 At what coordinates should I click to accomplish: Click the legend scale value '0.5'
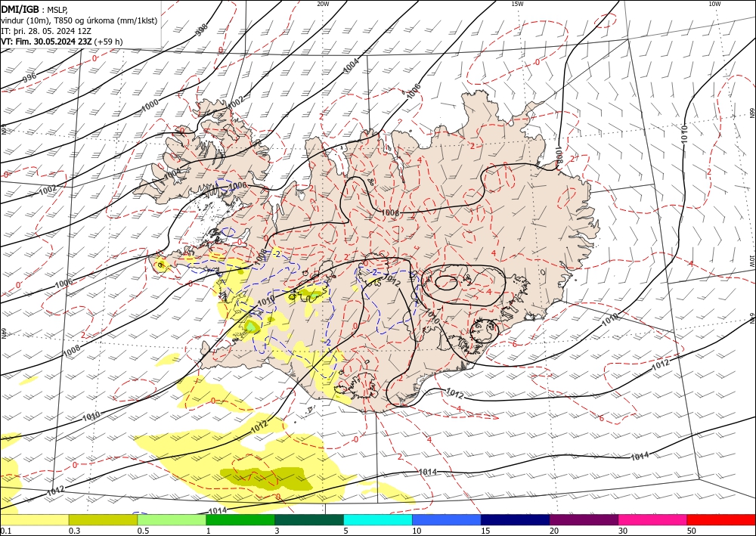pyautogui.click(x=142, y=531)
